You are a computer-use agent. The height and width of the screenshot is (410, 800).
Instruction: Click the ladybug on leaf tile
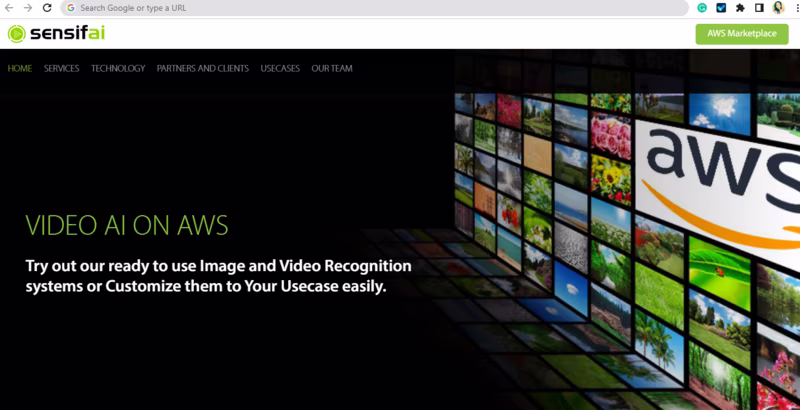(x=719, y=273)
